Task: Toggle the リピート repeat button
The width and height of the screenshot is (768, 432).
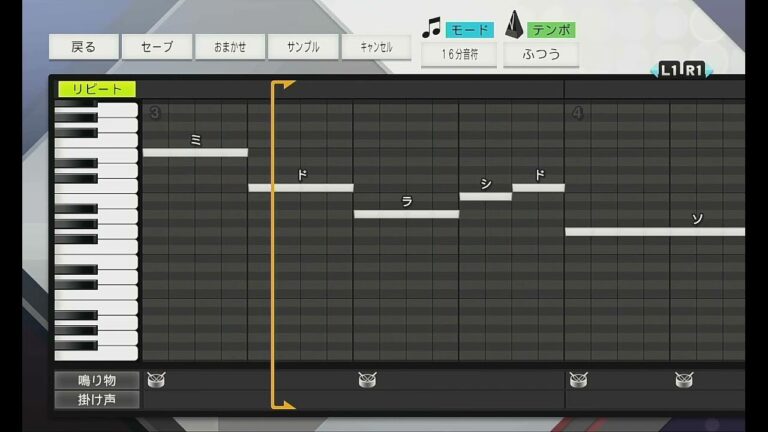Action: tap(97, 89)
